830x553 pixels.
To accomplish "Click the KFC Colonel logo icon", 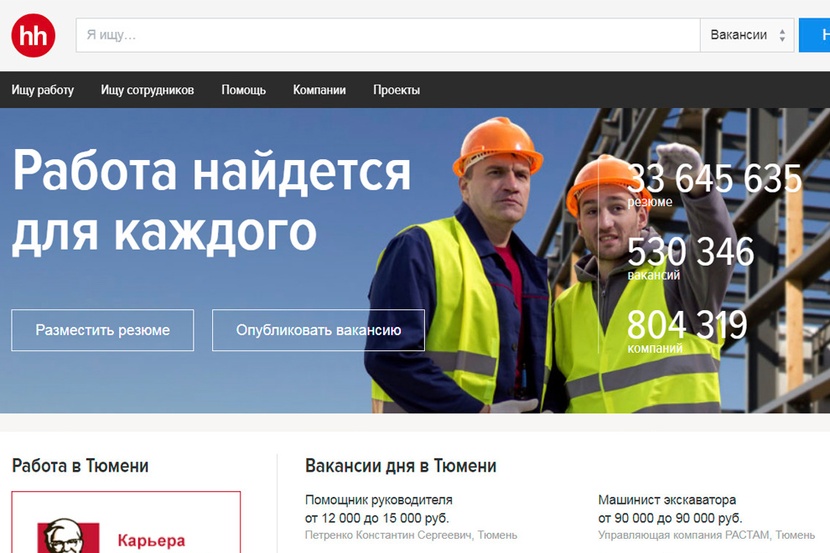I will coord(68,536).
